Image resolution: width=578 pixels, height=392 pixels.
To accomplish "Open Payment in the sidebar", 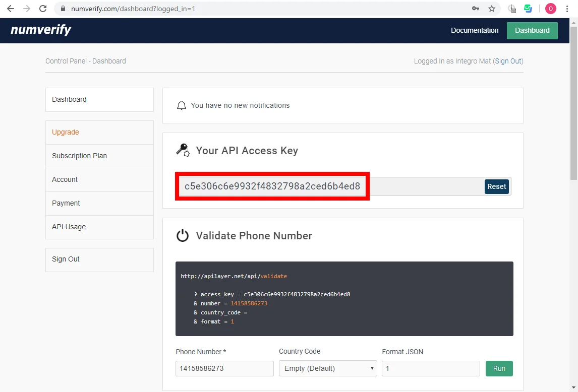I will [x=99, y=204].
